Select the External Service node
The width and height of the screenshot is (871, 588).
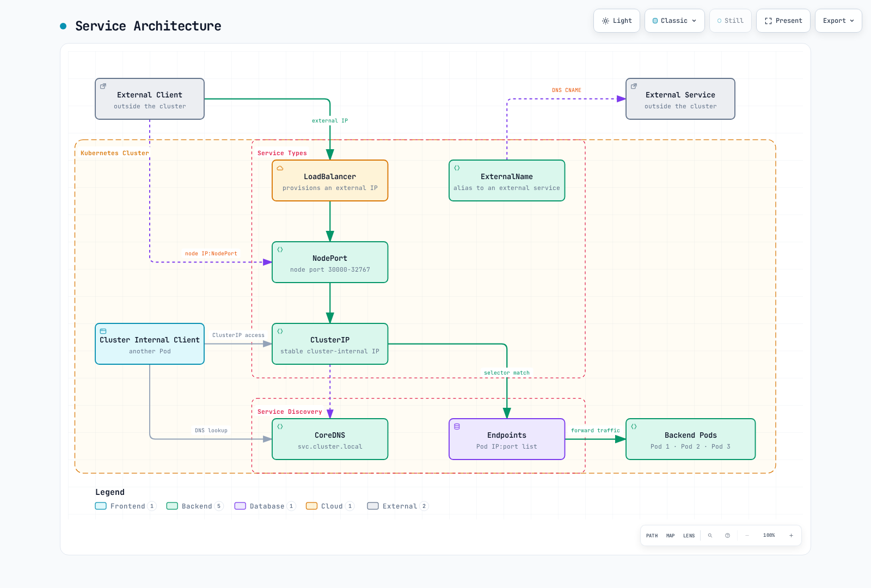click(680, 99)
